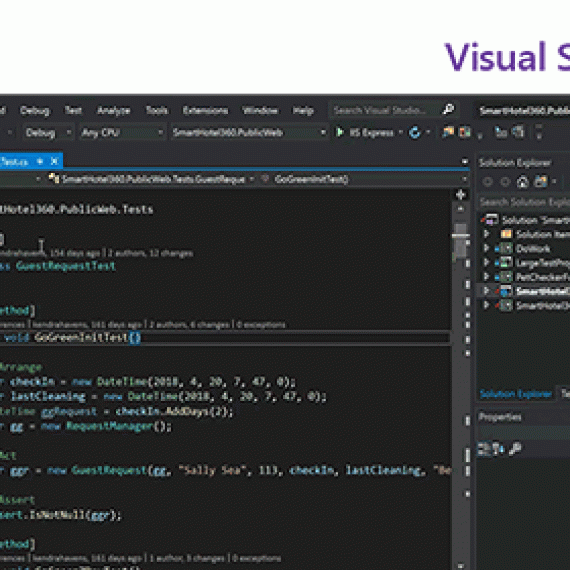Click the Solution Explorer back navigation icon
The image size is (570, 570).
click(x=487, y=181)
